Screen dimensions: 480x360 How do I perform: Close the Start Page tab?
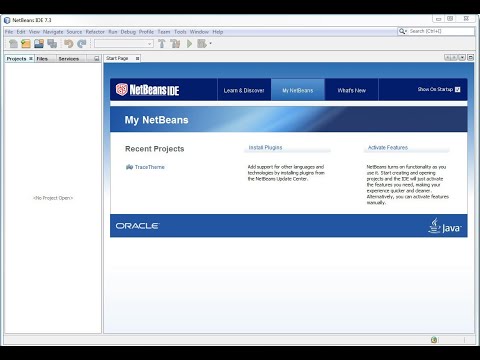137,59
